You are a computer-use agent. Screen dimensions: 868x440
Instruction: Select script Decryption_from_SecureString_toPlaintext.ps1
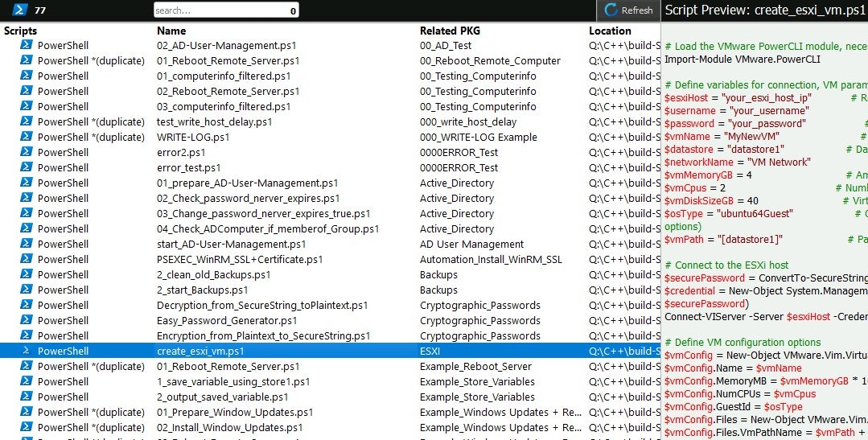[262, 305]
